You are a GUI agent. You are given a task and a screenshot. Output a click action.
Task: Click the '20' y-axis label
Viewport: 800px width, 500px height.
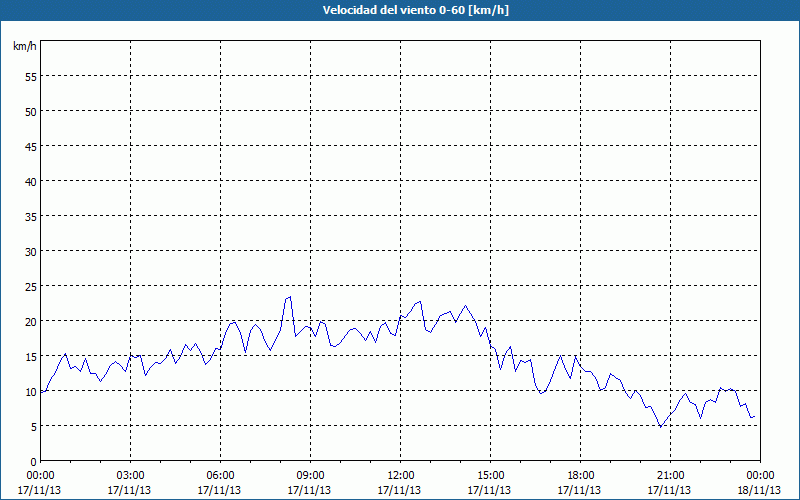31,321
